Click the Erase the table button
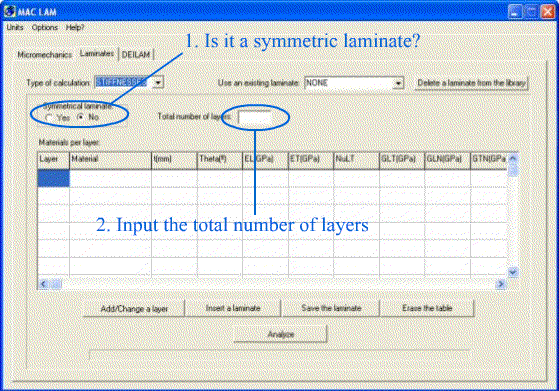559x391 pixels. pos(427,308)
